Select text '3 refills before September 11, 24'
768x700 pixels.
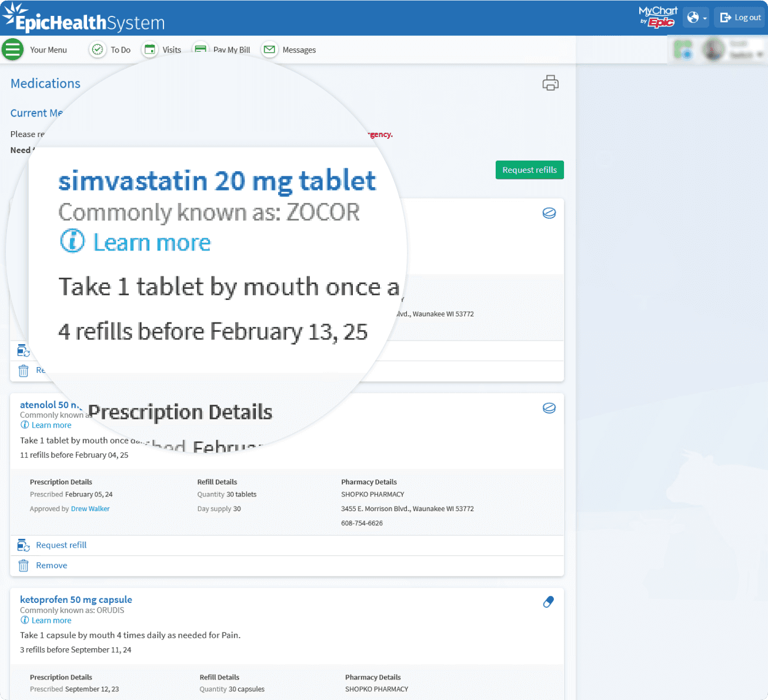click(x=75, y=650)
